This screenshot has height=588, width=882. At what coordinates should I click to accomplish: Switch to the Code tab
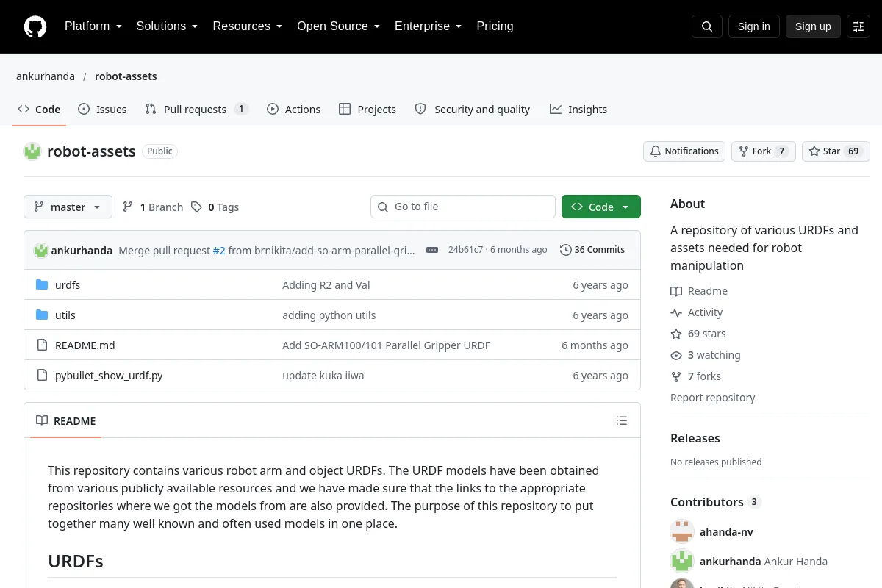(39, 110)
